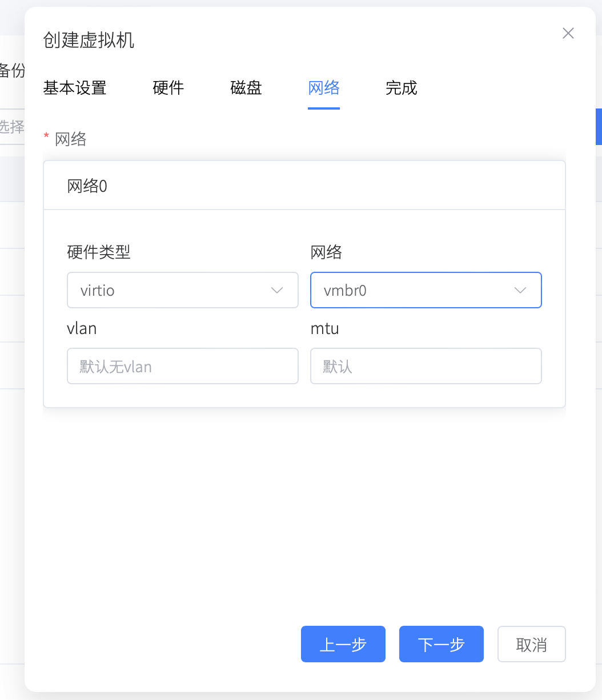Click the 硬件类型 field label
The height and width of the screenshot is (700, 602).
(x=98, y=252)
